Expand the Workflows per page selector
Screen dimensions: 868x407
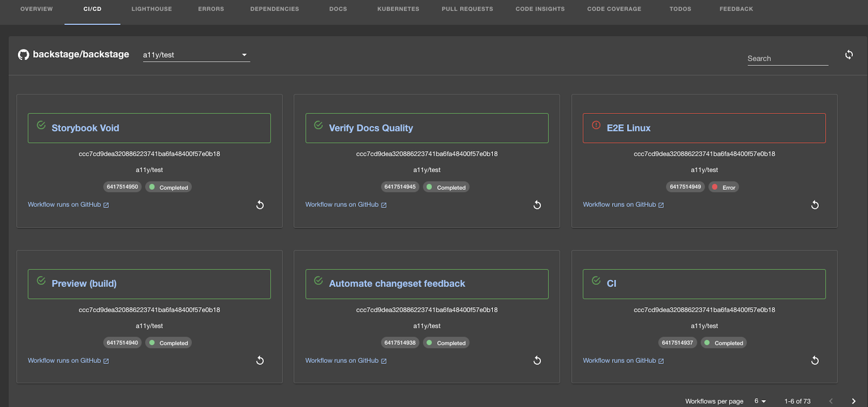760,401
